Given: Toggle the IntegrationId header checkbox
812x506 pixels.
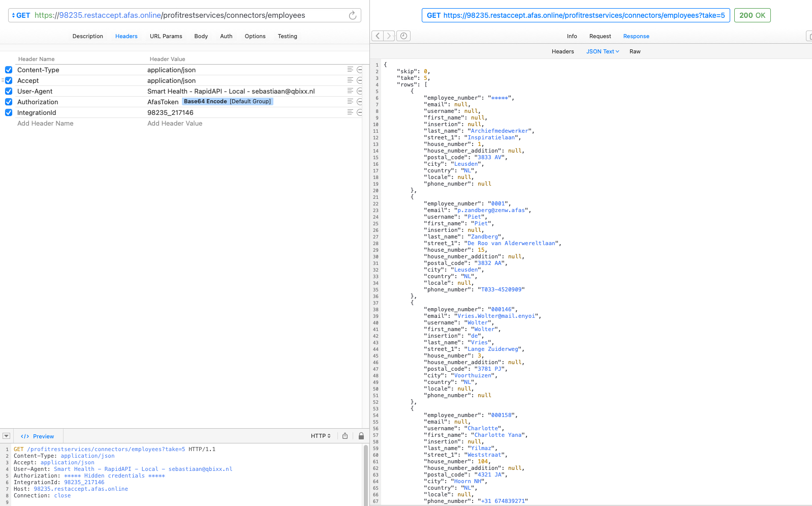Looking at the screenshot, I should [x=9, y=112].
